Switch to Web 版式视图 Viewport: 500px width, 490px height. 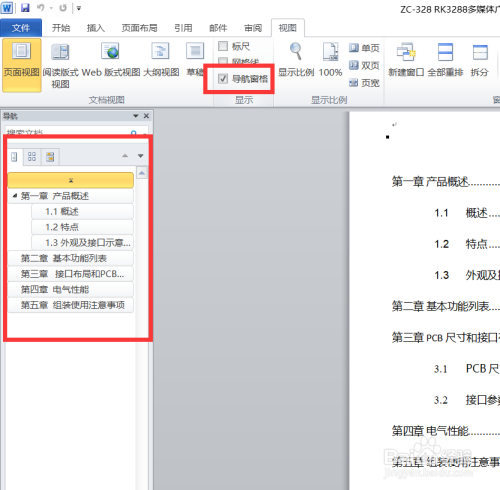[x=111, y=59]
